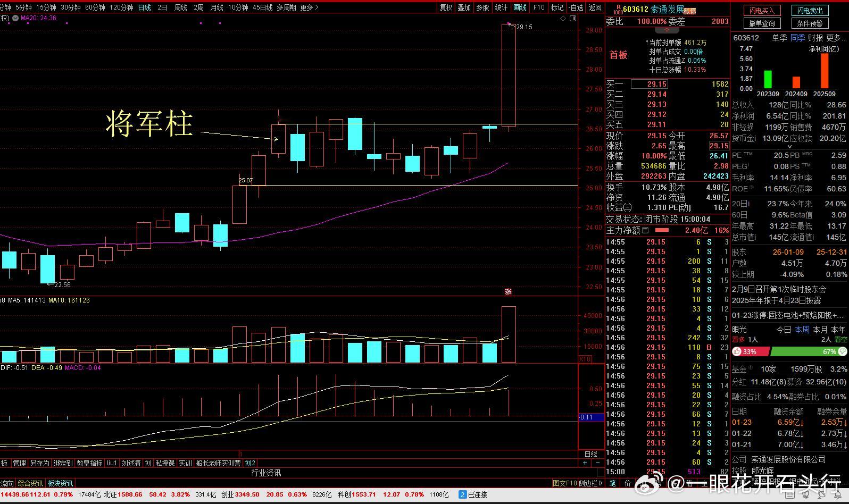Click the 多股 multi-stock button

[x=482, y=7]
